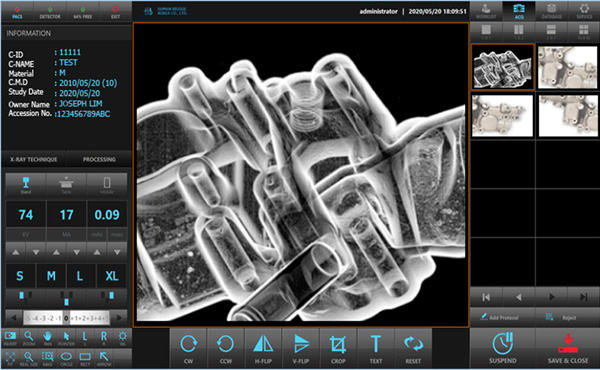Activate the Pan hand tool
600x370 pixels.
point(47,338)
